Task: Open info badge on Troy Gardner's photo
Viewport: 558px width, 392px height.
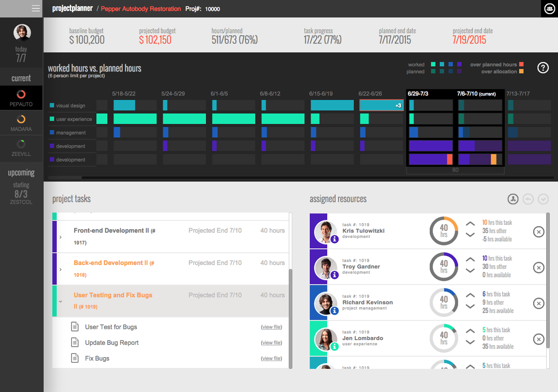Action: point(334,275)
